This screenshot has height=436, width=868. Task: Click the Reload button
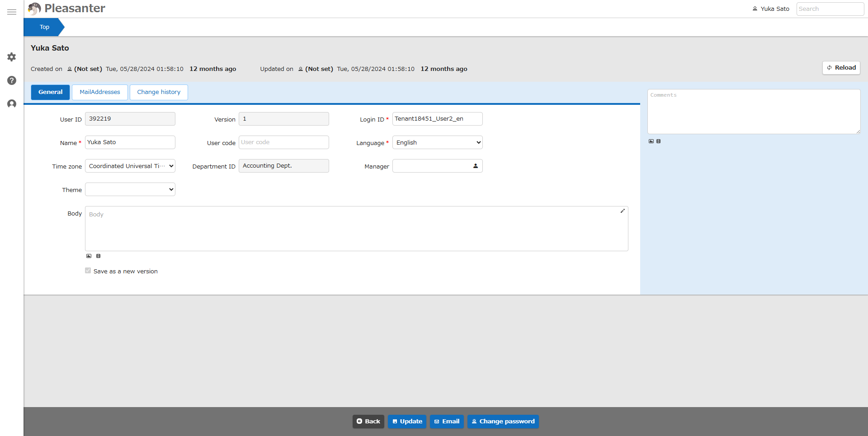tap(841, 68)
